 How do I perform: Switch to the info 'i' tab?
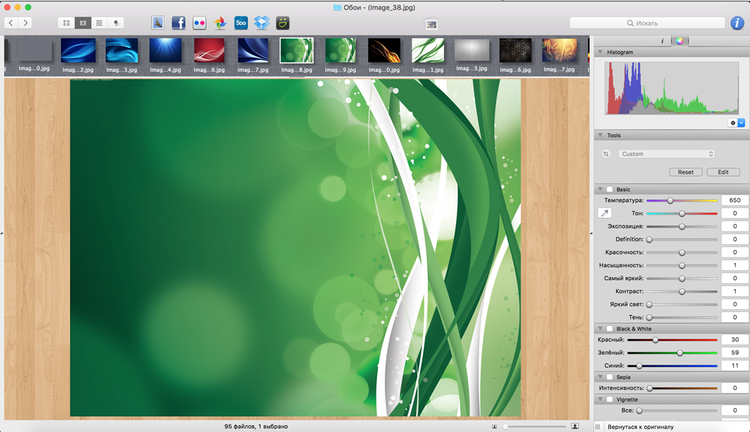pyautogui.click(x=662, y=41)
